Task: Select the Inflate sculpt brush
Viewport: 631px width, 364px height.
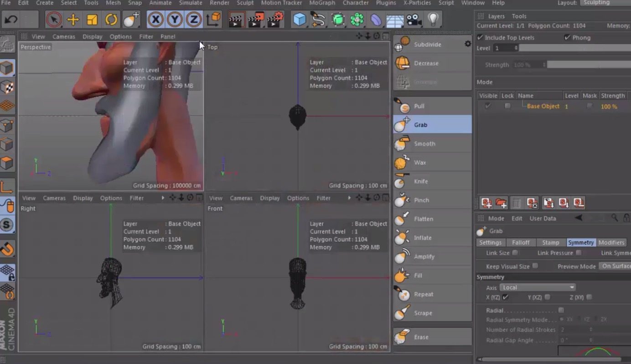Action: [x=432, y=238]
